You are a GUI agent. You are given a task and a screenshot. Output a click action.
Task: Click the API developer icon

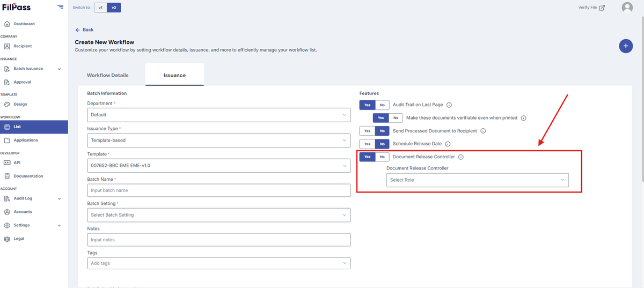7,163
